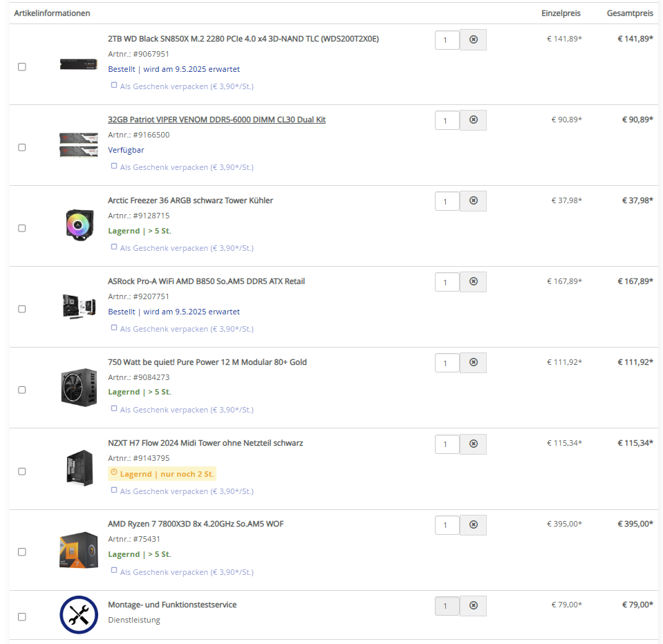Click the Arctic Freezer cooler thumbnail
The height and width of the screenshot is (644, 663).
click(x=79, y=225)
